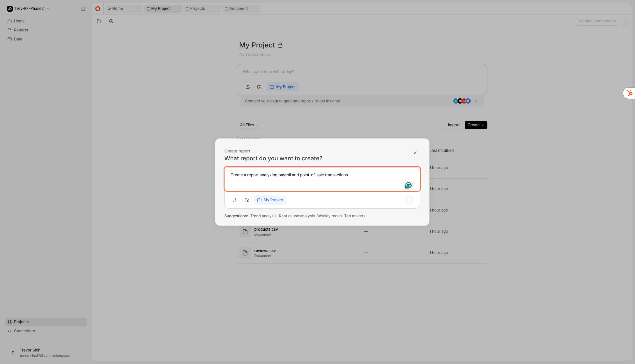The height and width of the screenshot is (364, 635).
Task: Close the Create report dialog
Action: point(415,153)
